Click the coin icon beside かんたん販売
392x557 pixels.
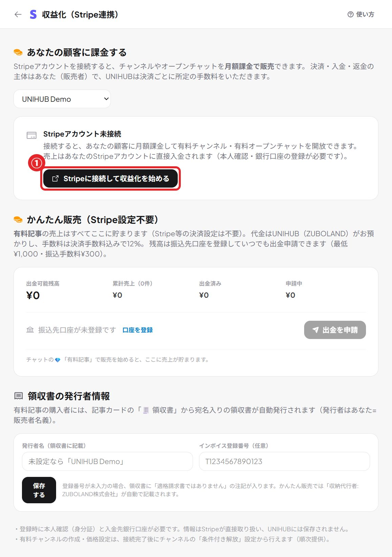tap(18, 220)
